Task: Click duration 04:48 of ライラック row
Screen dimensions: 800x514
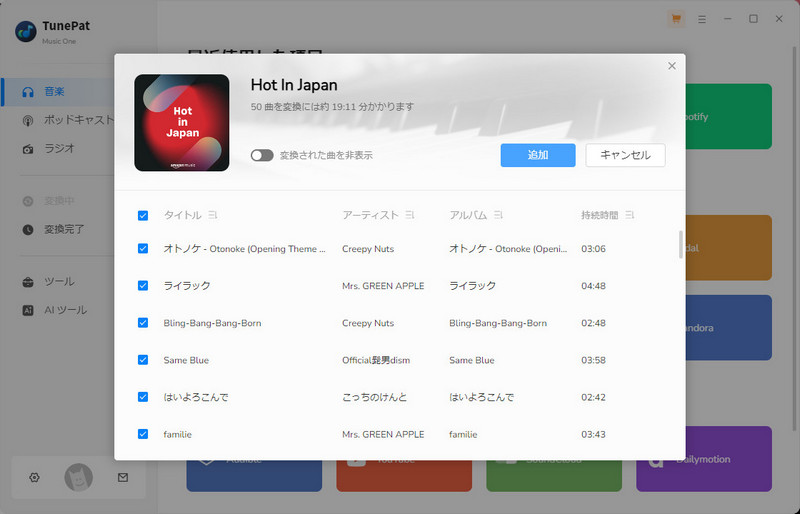Action: point(593,286)
